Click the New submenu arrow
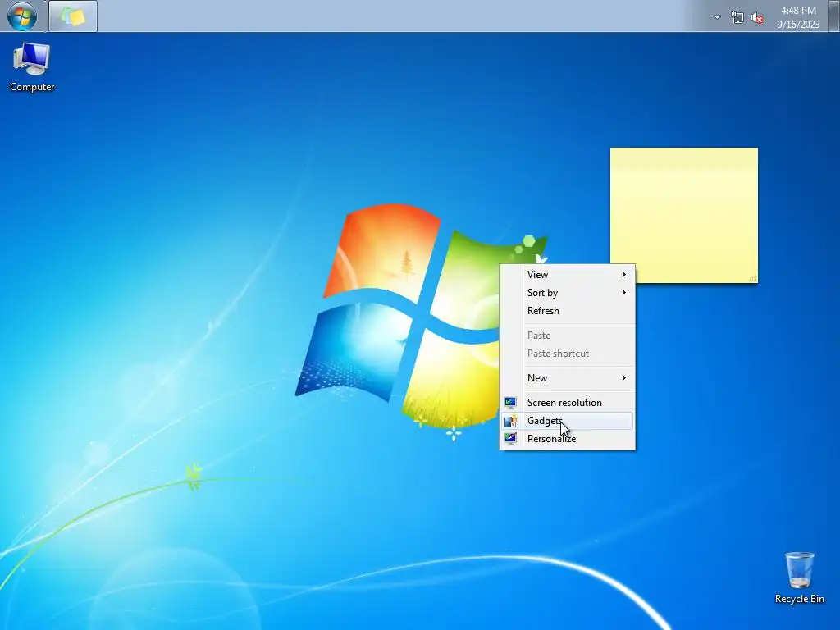The height and width of the screenshot is (630, 840). pyautogui.click(x=624, y=377)
